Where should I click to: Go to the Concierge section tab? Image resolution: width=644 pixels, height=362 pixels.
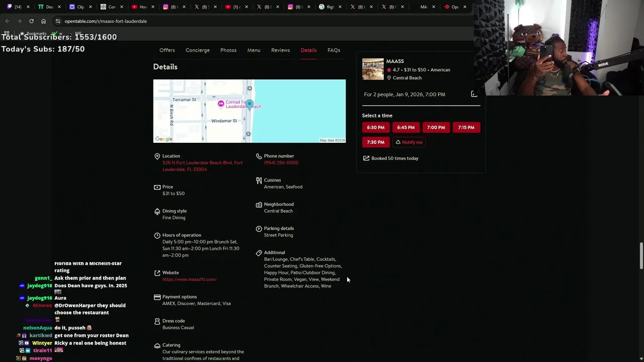(x=197, y=50)
